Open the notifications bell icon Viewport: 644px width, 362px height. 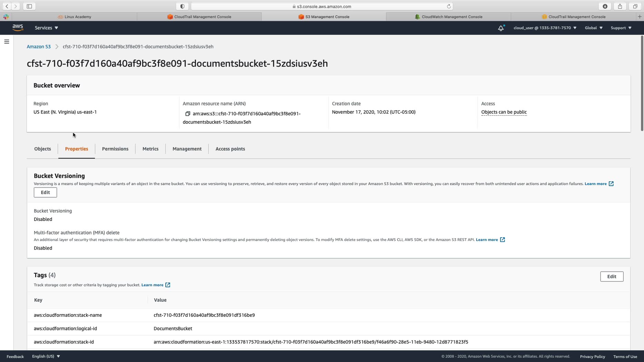[x=501, y=28]
